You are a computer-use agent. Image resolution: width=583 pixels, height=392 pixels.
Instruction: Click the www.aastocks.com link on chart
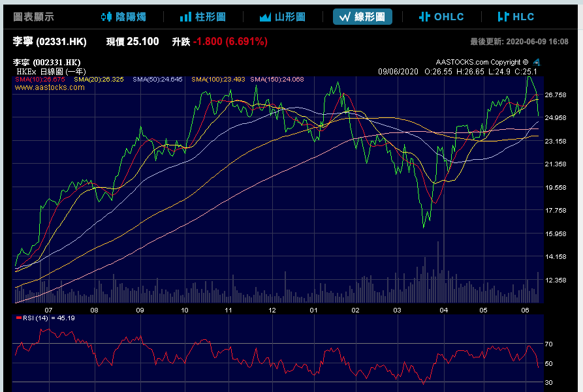[50, 87]
